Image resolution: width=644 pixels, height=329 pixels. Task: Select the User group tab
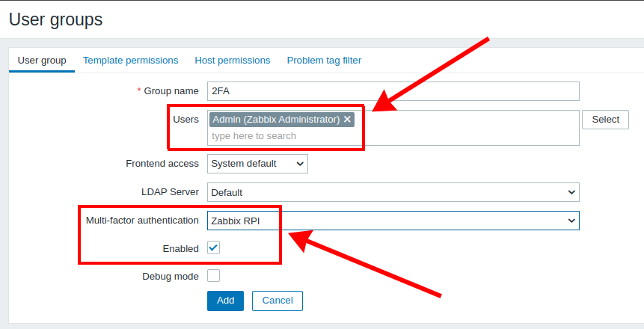pos(42,61)
